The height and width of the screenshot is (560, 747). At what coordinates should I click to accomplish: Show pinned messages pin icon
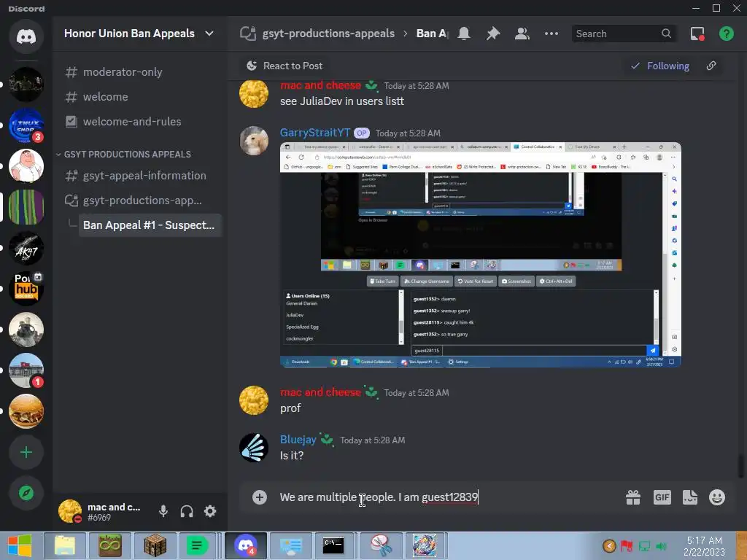493,34
